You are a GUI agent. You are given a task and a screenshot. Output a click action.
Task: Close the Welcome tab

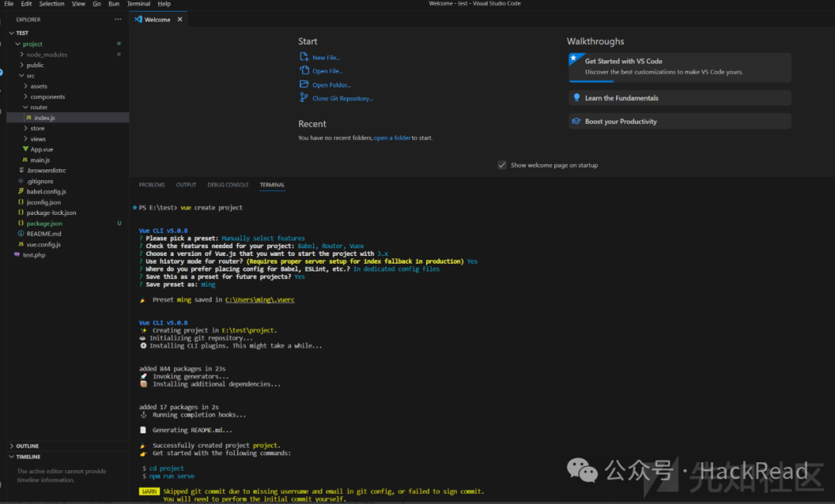coord(180,19)
